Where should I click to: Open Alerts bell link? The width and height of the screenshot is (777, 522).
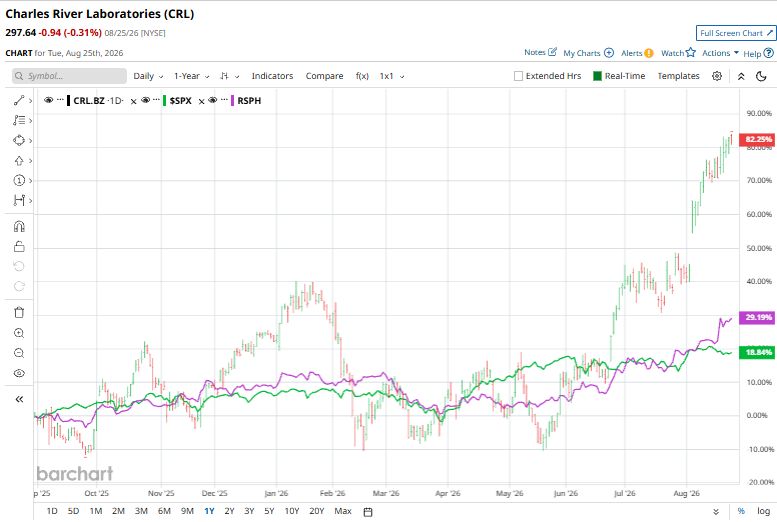637,53
